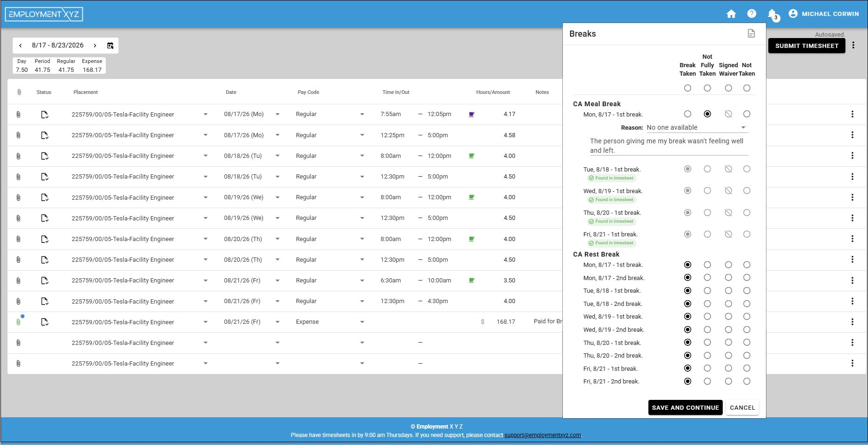Click the green break cup icon on 08/19 8:00am row
This screenshot has height=445, width=868.
(x=472, y=197)
